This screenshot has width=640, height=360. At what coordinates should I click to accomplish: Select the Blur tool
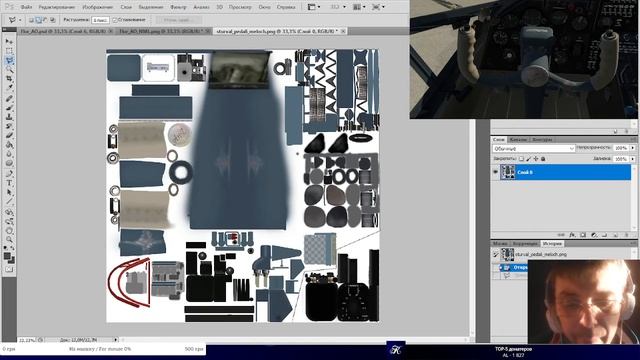tap(9, 153)
